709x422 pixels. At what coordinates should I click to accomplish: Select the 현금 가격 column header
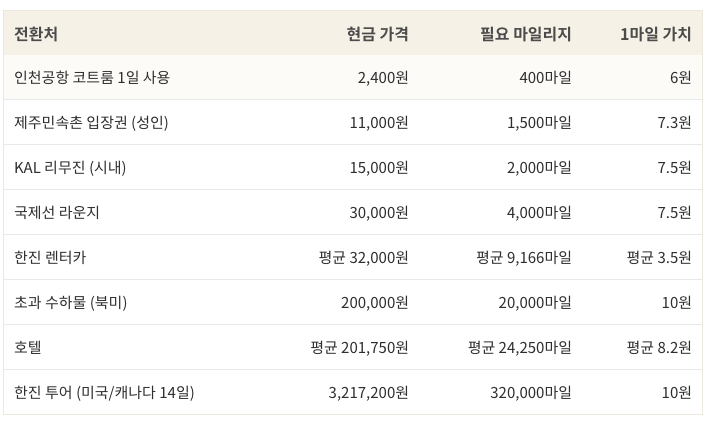(377, 33)
